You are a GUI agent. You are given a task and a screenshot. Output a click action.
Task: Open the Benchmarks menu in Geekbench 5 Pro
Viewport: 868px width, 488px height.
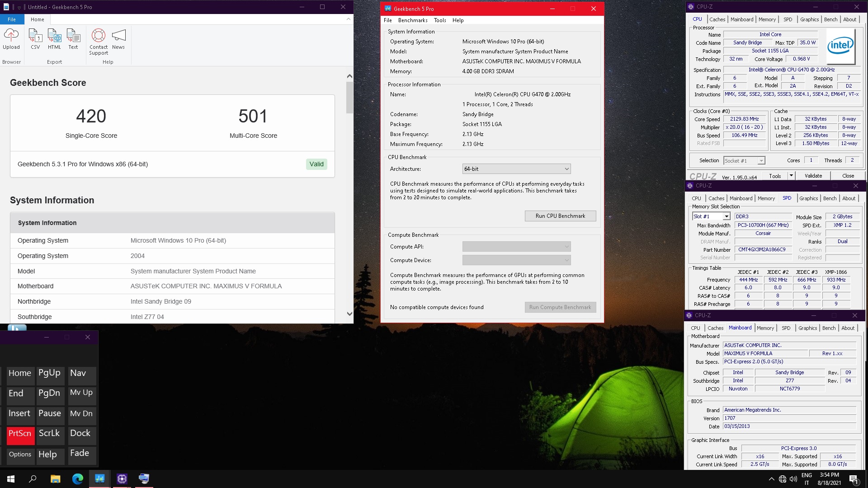click(413, 20)
